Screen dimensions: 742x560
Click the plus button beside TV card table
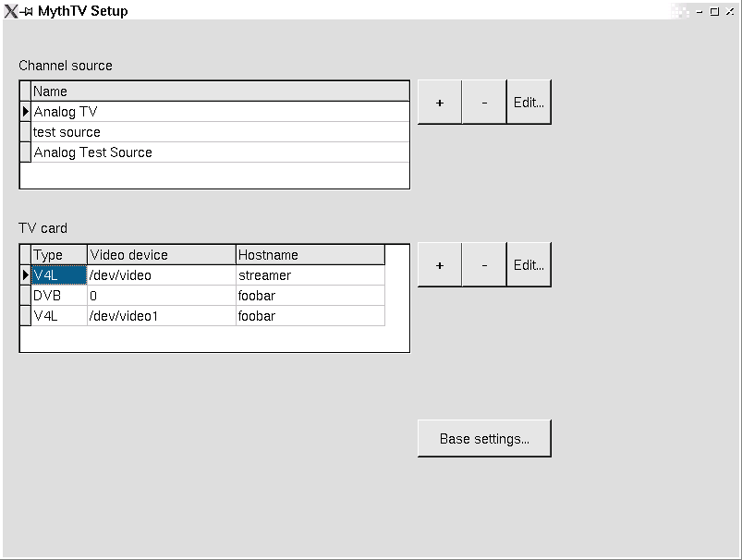point(440,265)
